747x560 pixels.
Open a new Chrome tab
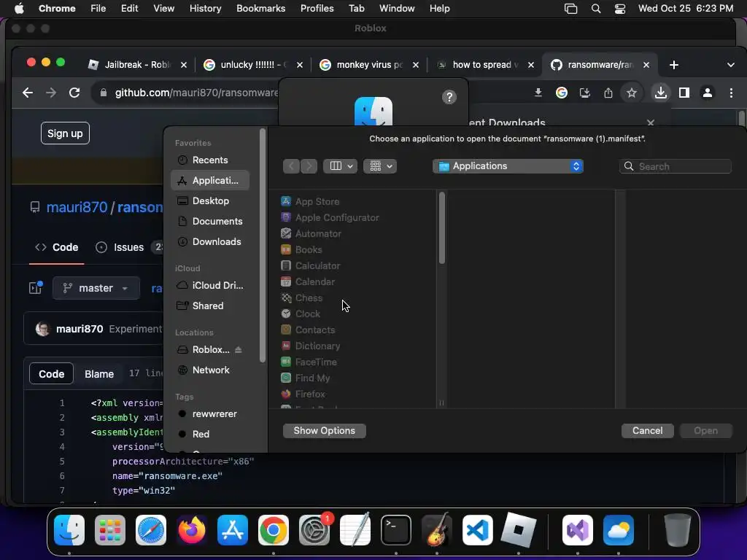coord(673,65)
